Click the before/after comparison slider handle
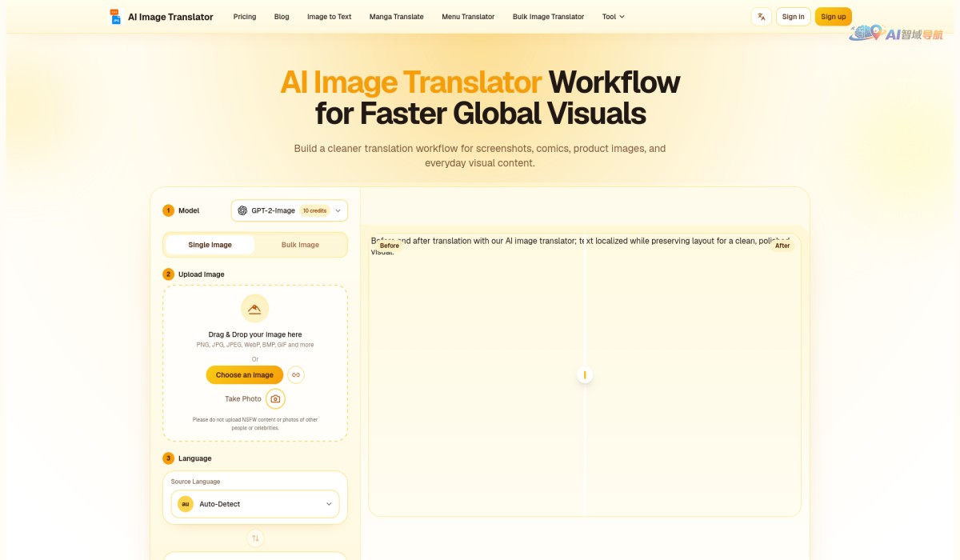Image resolution: width=960 pixels, height=560 pixels. coord(585,374)
